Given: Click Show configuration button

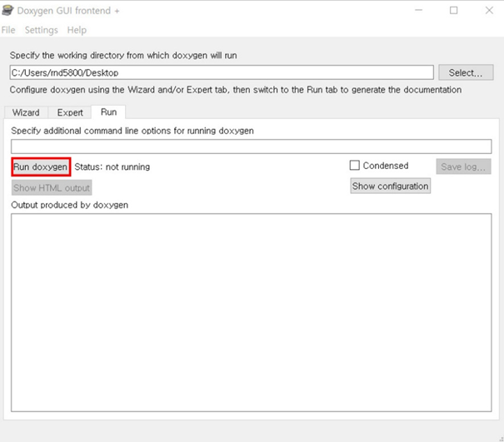Looking at the screenshot, I should tap(390, 186).
